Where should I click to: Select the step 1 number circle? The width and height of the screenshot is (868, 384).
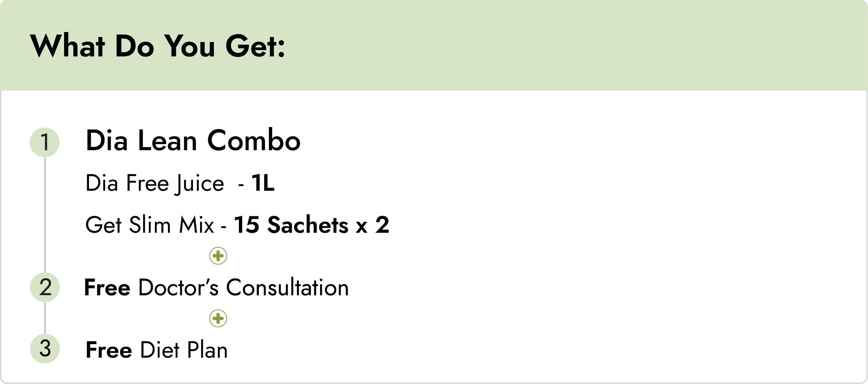tap(45, 142)
